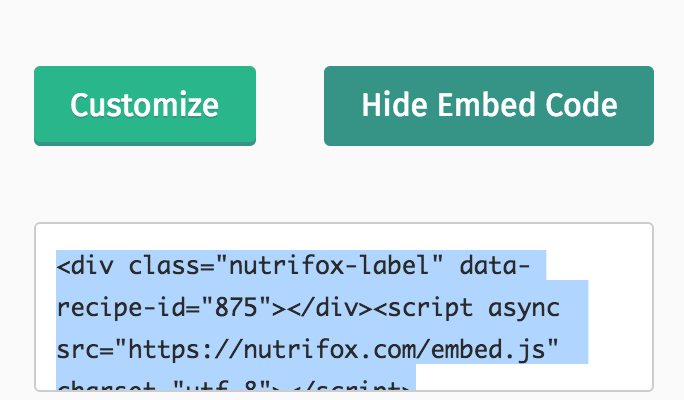Click the green Customize button

click(145, 106)
